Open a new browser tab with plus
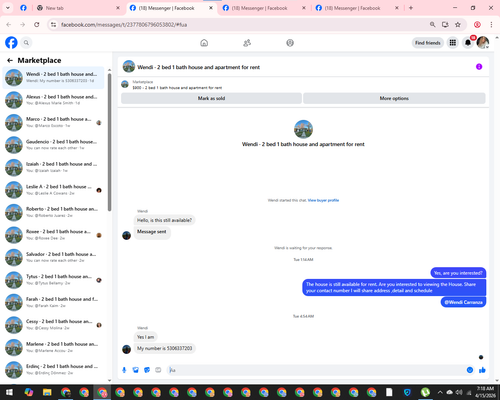The width and height of the screenshot is (500, 400). click(x=411, y=8)
